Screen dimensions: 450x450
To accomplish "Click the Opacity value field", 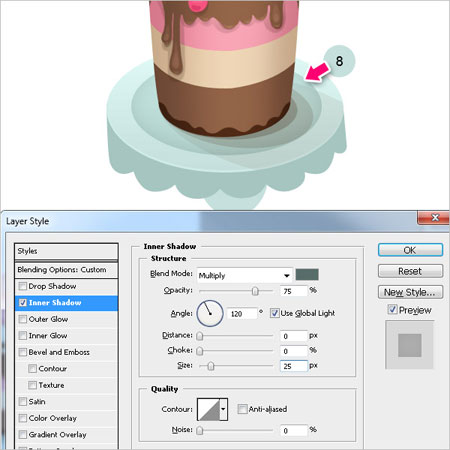I will pos(294,291).
